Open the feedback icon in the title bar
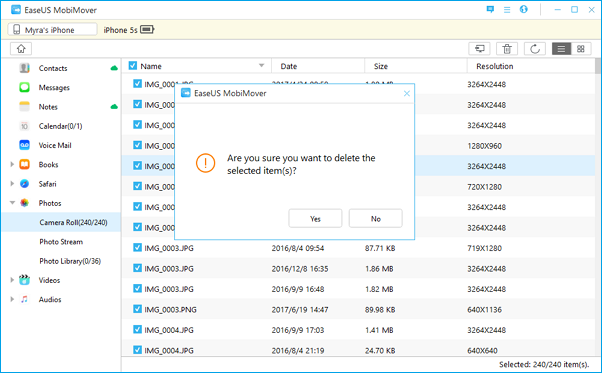Viewport: 602px width, 373px height. click(x=490, y=10)
